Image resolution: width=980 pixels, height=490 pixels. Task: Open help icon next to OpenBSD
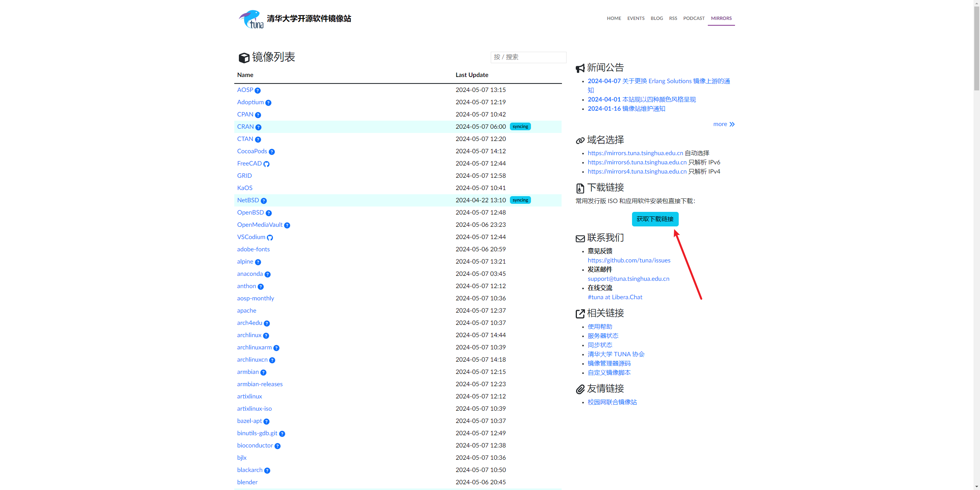[x=269, y=213]
